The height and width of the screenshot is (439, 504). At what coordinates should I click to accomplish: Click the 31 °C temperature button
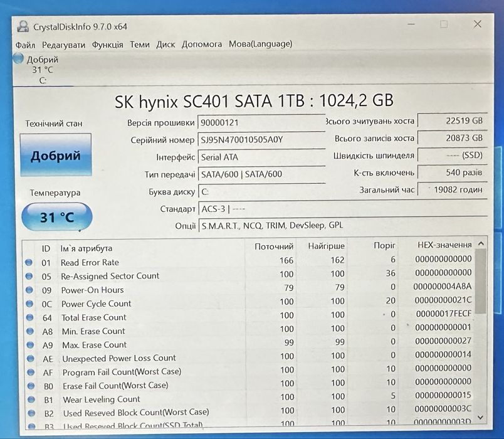(x=57, y=217)
